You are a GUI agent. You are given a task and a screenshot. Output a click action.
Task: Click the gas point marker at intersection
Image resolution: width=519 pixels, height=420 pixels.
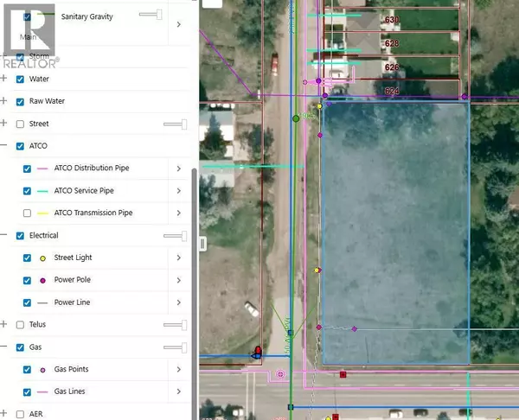click(280, 375)
